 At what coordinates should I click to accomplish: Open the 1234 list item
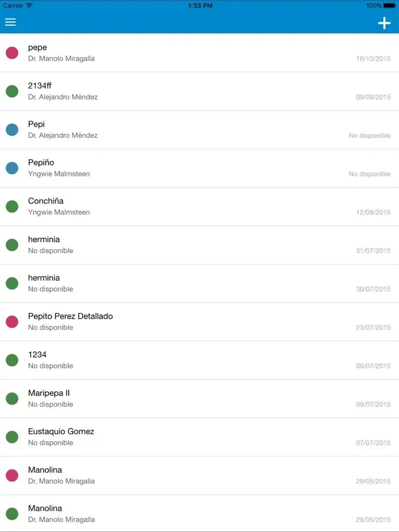coord(199,360)
